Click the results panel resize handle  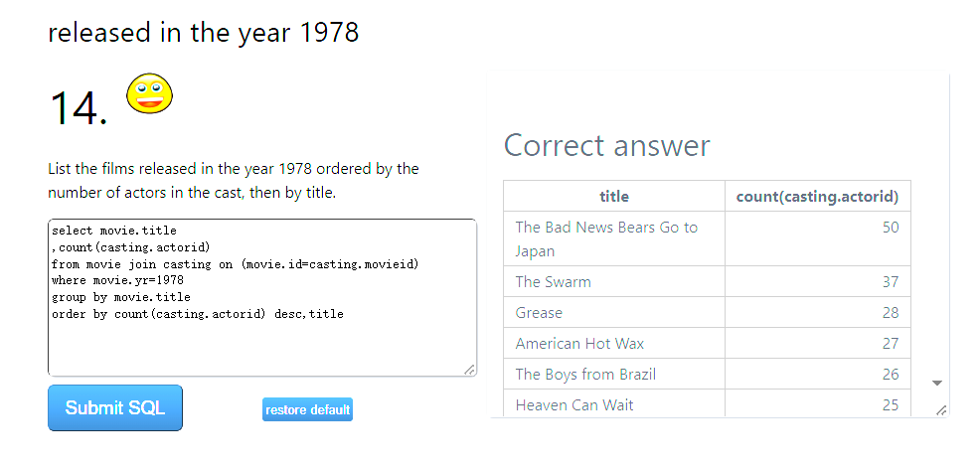(941, 410)
